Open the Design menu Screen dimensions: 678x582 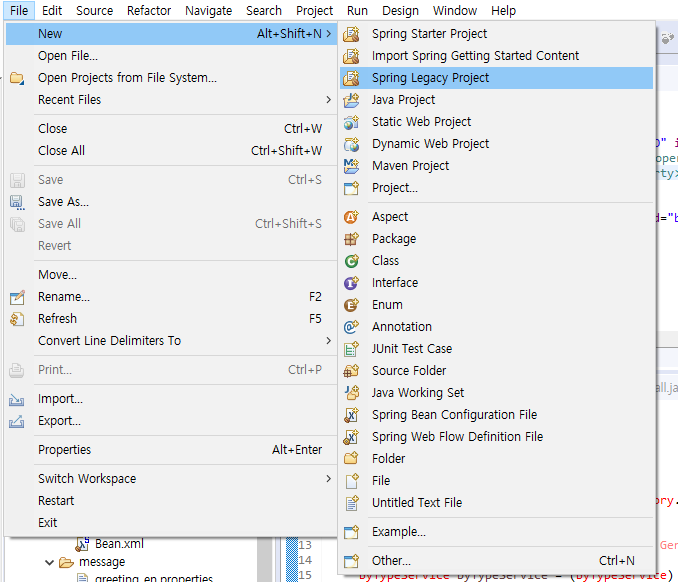[400, 10]
